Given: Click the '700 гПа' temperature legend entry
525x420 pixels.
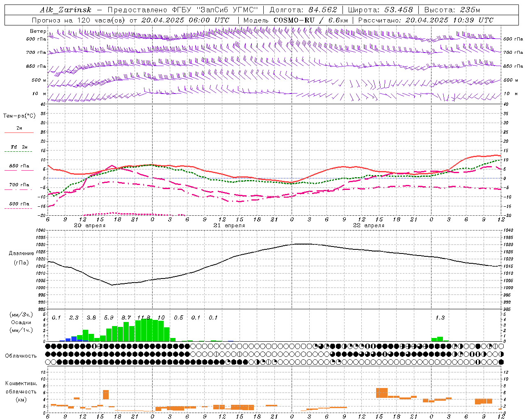Looking at the screenshot, I should [19, 185].
